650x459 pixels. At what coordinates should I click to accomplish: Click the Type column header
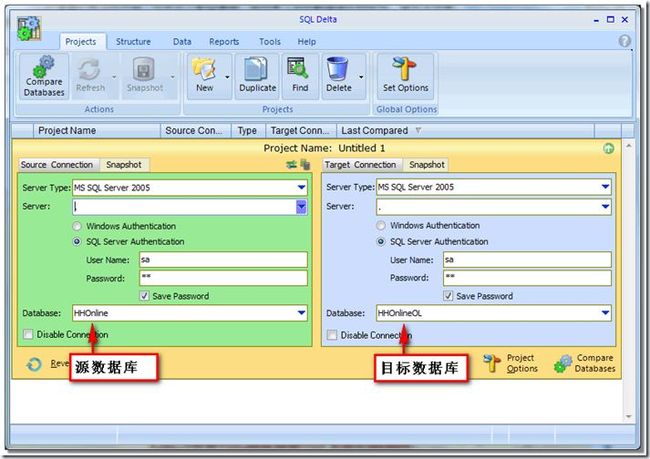tap(249, 131)
